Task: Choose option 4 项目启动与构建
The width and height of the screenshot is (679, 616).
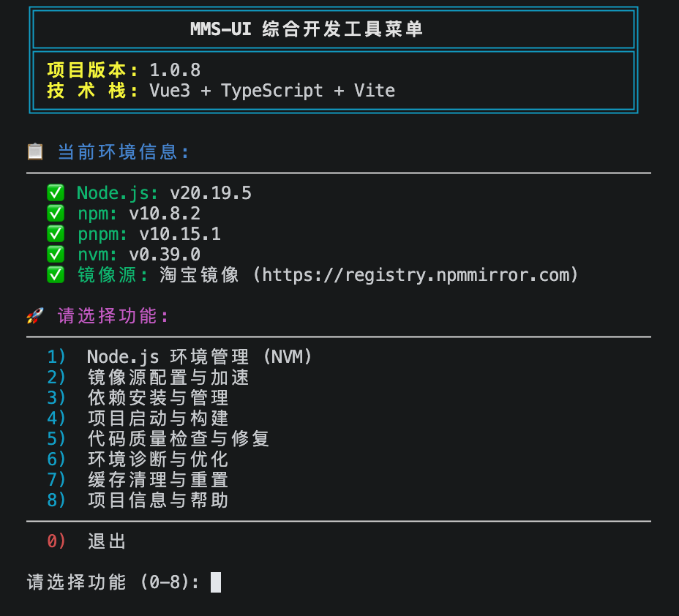Action: point(138,418)
